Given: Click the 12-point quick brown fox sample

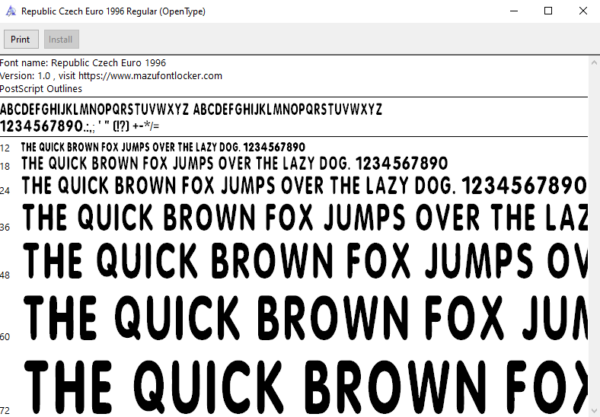Looking at the screenshot, I should click(163, 147).
